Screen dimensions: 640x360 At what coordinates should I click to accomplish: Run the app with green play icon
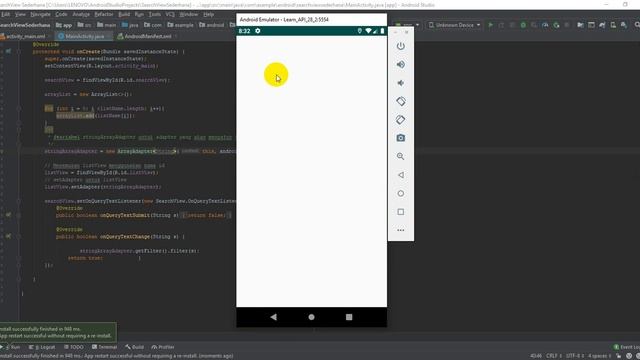pos(491,25)
